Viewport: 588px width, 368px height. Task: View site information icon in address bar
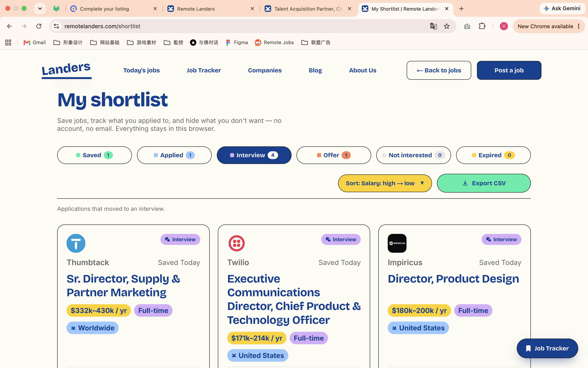(x=56, y=26)
